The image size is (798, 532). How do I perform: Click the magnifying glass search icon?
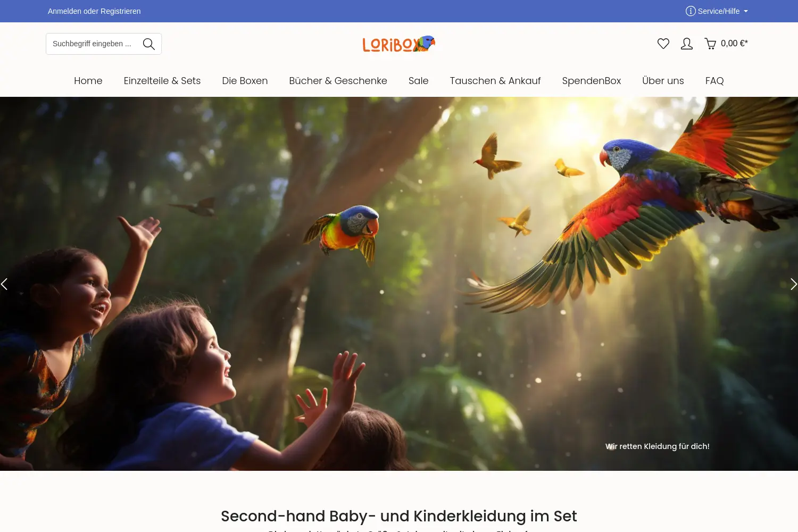(x=149, y=44)
